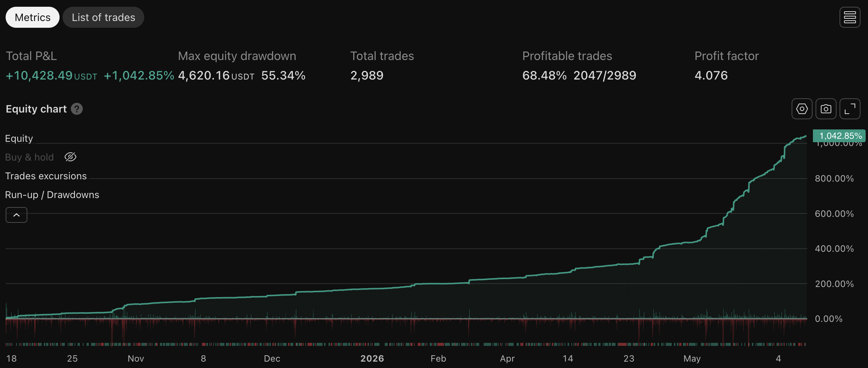Image resolution: width=868 pixels, height=368 pixels.
Task: Click the 600.00% axis label
Action: click(834, 214)
